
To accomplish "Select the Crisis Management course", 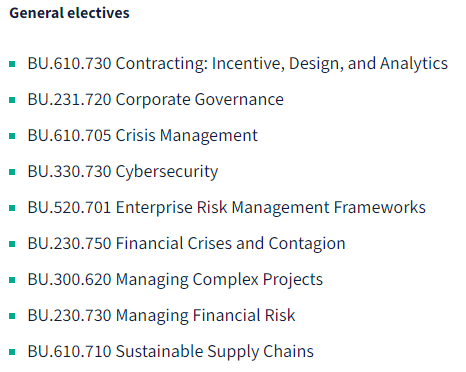I will [x=143, y=135].
